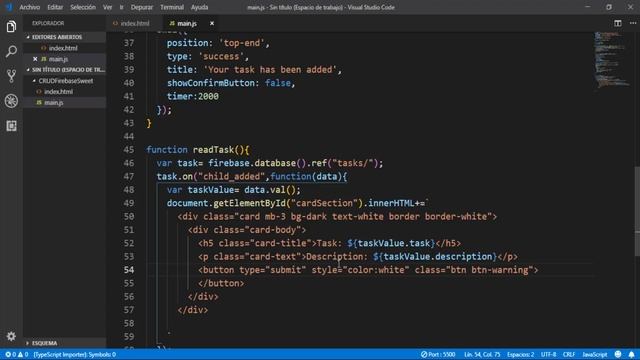Click the readTask function name

click(x=213, y=149)
